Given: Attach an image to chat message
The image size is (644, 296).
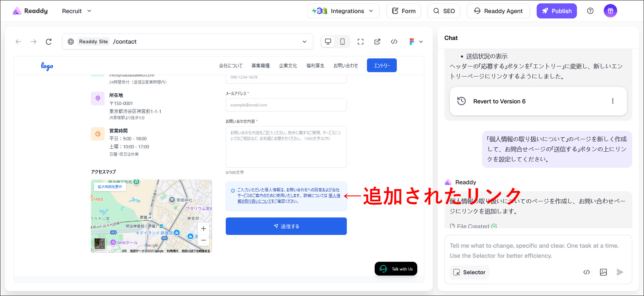Looking at the screenshot, I should pos(603,272).
